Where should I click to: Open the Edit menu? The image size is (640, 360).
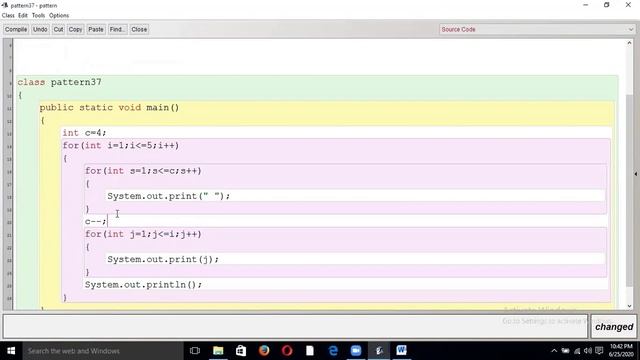click(x=23, y=16)
